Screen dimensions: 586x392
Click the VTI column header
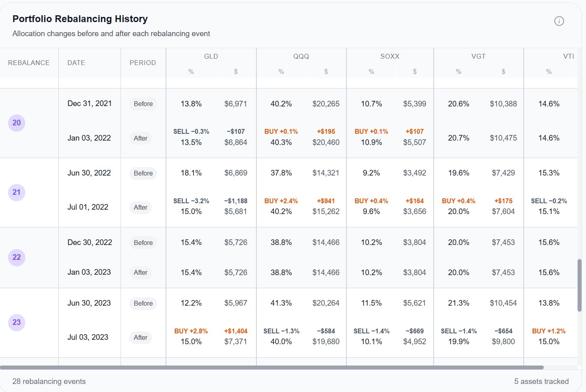coord(569,56)
